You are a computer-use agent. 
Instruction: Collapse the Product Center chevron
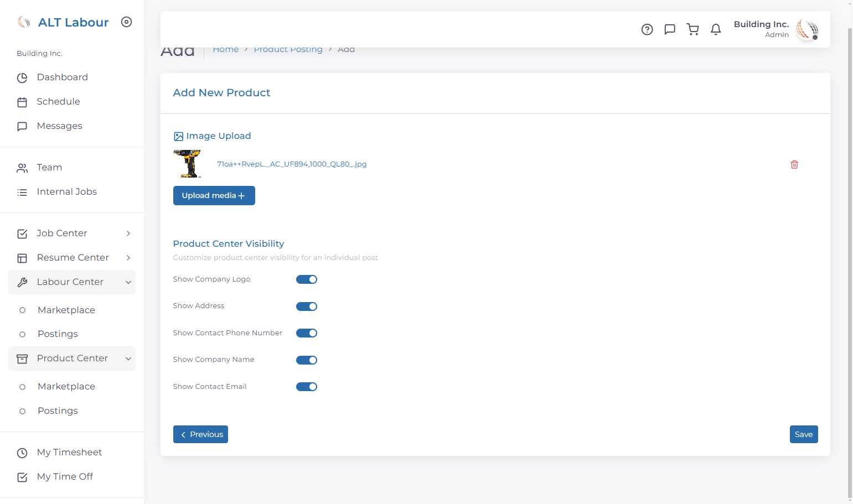click(x=128, y=358)
